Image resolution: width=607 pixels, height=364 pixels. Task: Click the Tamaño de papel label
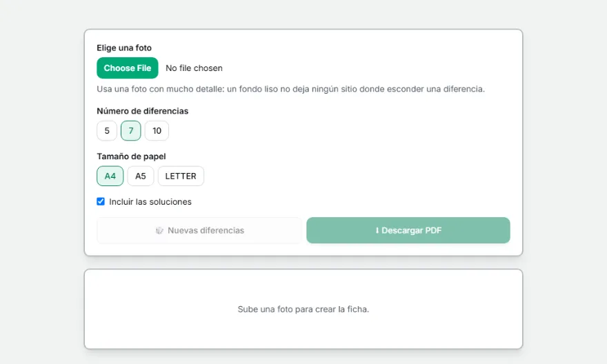pyautogui.click(x=131, y=156)
